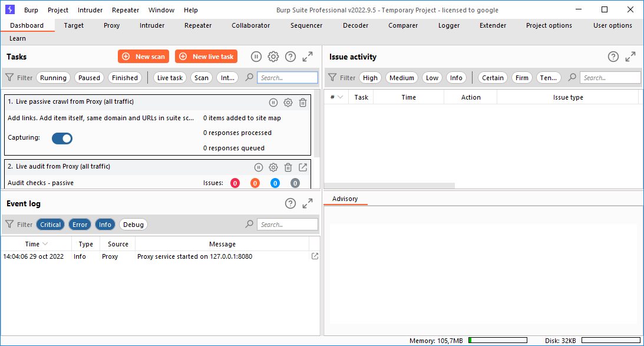Sort Event log by Time column arrow
644x346 pixels.
pos(45,244)
